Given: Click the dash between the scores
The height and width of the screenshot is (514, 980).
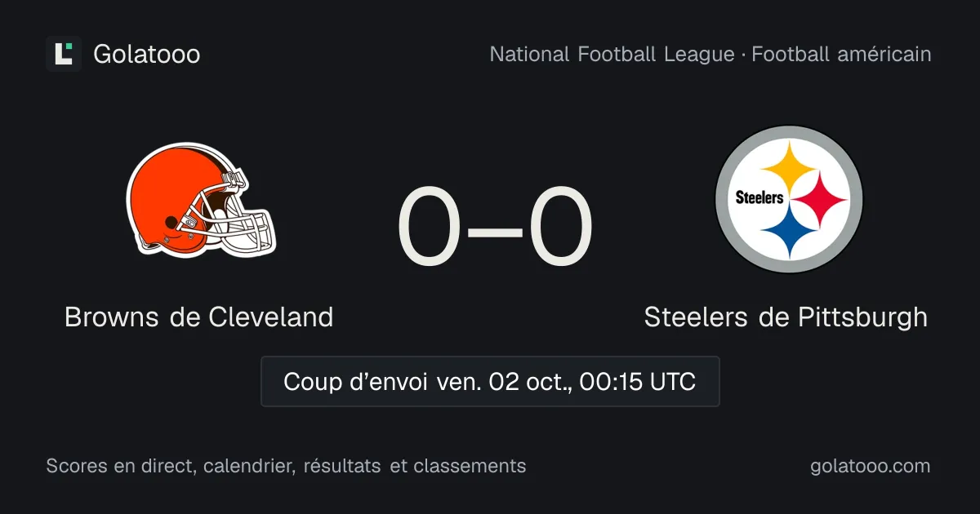Looking at the screenshot, I should point(495,229).
